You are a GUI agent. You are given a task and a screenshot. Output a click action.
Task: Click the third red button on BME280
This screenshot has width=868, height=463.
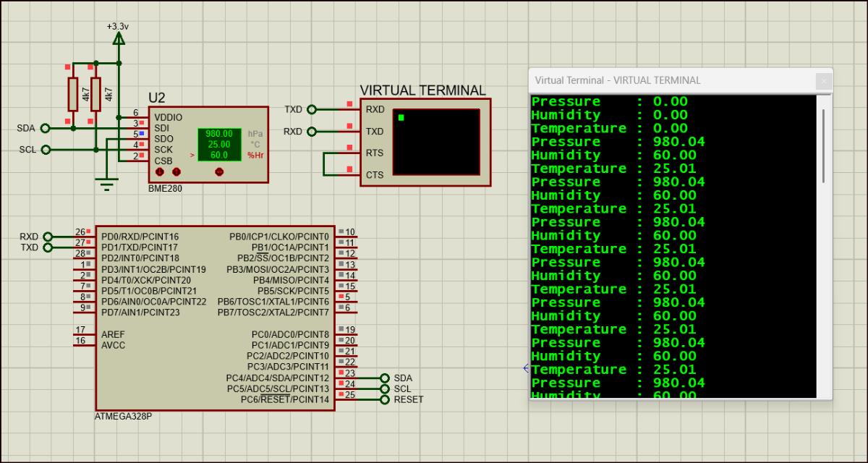[x=219, y=172]
